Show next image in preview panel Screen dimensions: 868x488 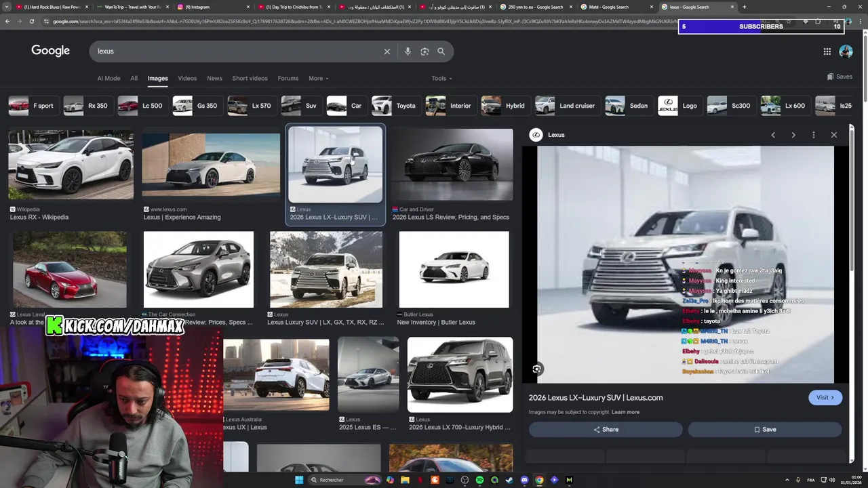(x=793, y=135)
